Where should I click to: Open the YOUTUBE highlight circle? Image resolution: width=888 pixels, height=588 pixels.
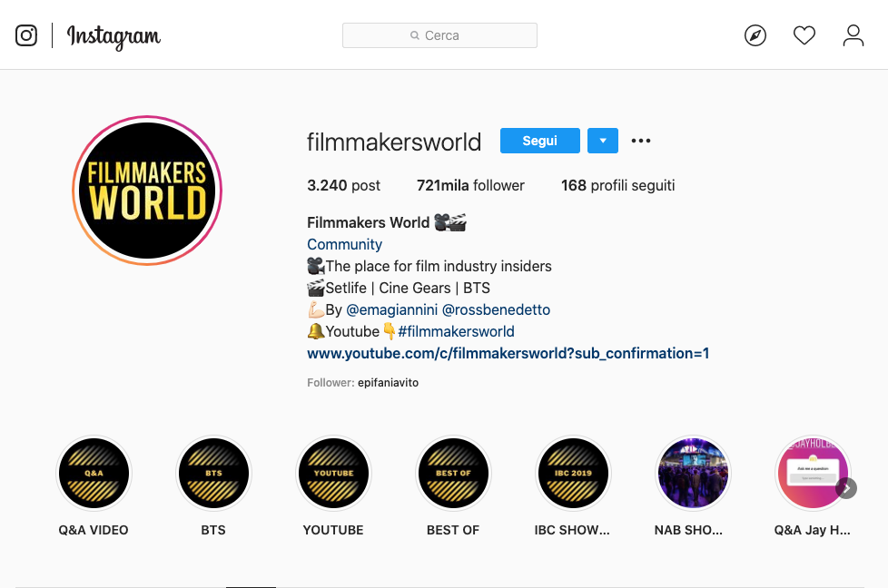point(333,473)
